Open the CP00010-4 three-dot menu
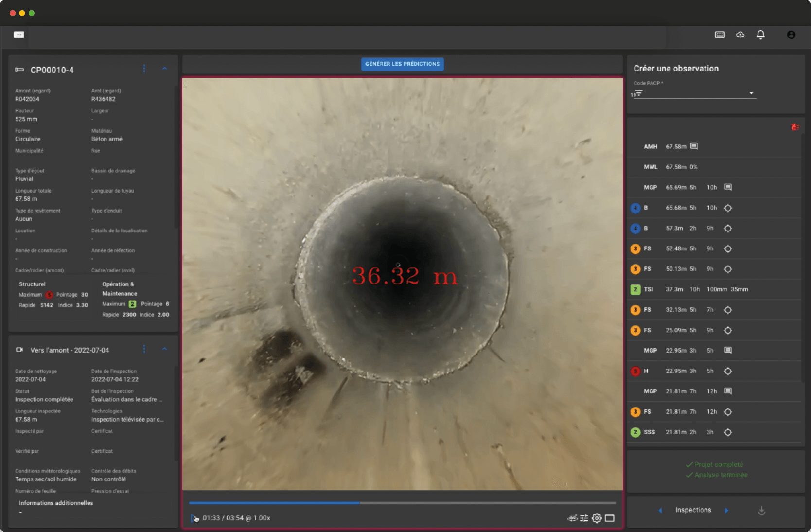The height and width of the screenshot is (532, 811). click(144, 69)
